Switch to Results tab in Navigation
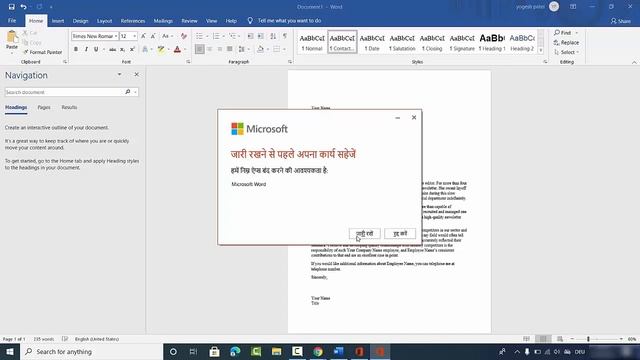This screenshot has width=640, height=360. tap(69, 107)
